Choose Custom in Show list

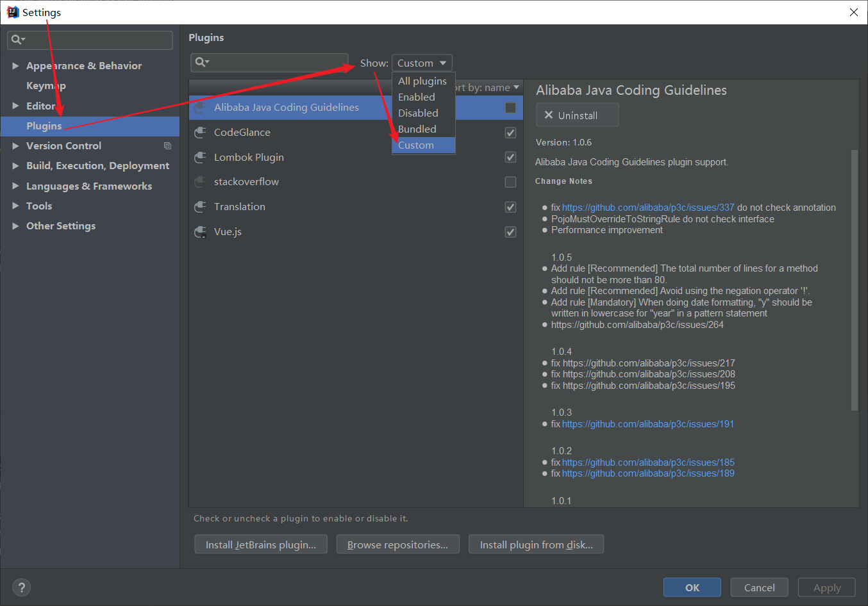coord(423,145)
